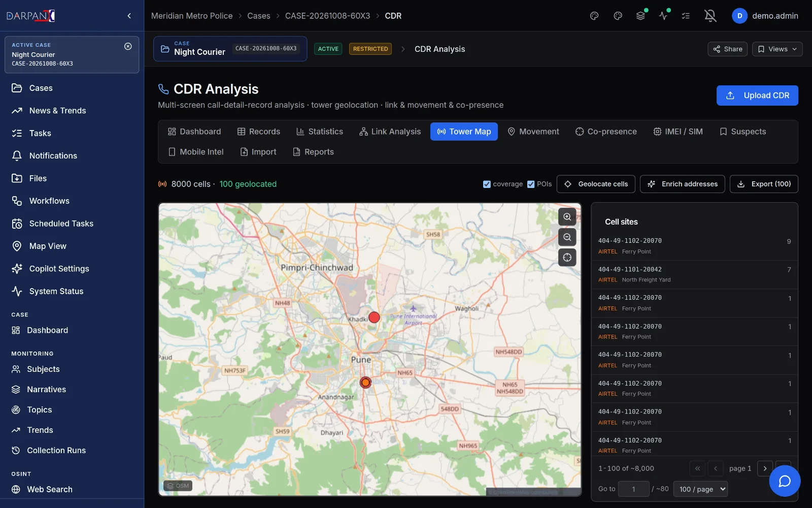Viewport: 812px width, 508px height.
Task: Close the active case Night Courier card
Action: tap(128, 46)
